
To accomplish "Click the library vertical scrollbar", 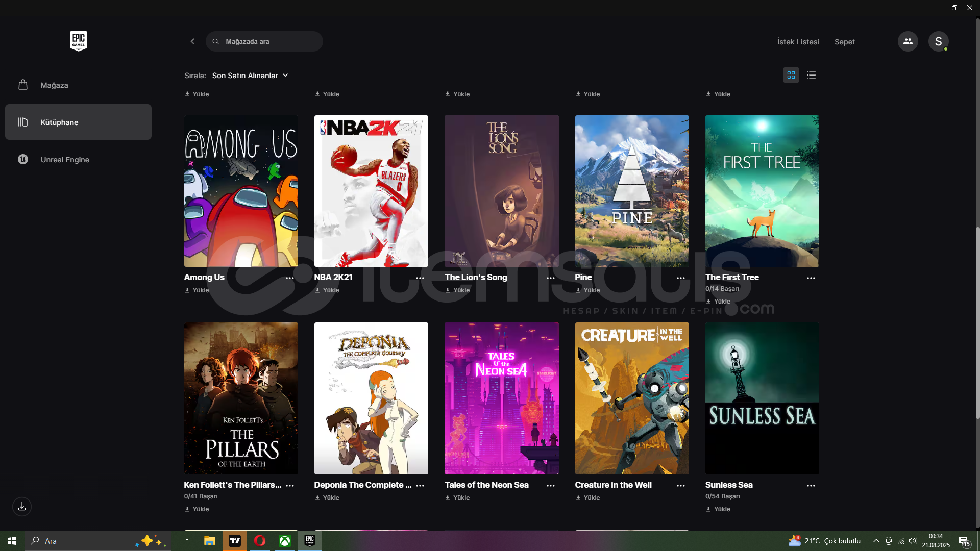I will (x=977, y=323).
